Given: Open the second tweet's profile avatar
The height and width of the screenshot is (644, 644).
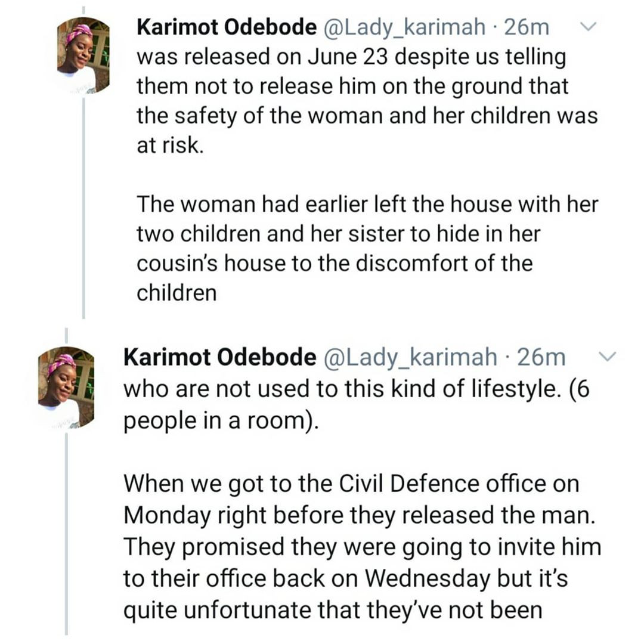Looking at the screenshot, I should (x=66, y=388).
